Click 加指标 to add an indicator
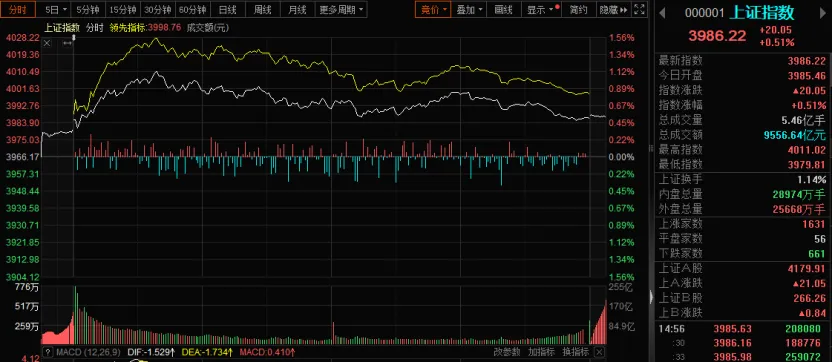Viewport: 832px width, 362px height. coord(541,352)
